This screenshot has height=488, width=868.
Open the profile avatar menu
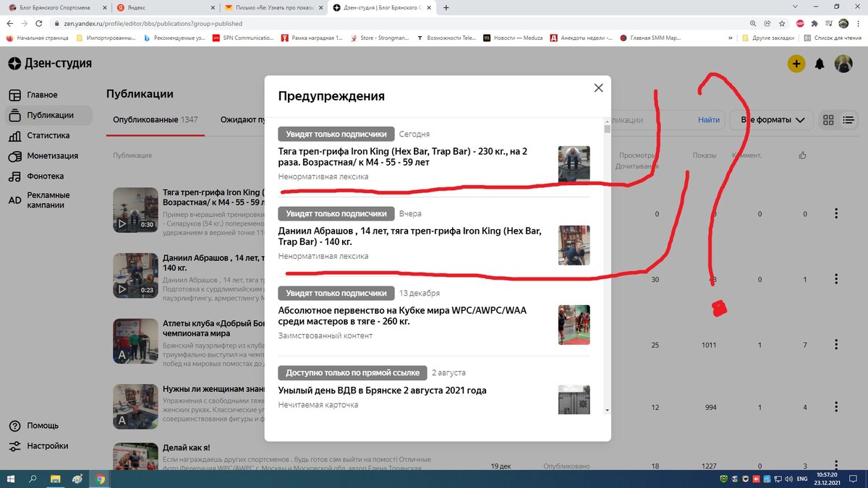point(843,64)
